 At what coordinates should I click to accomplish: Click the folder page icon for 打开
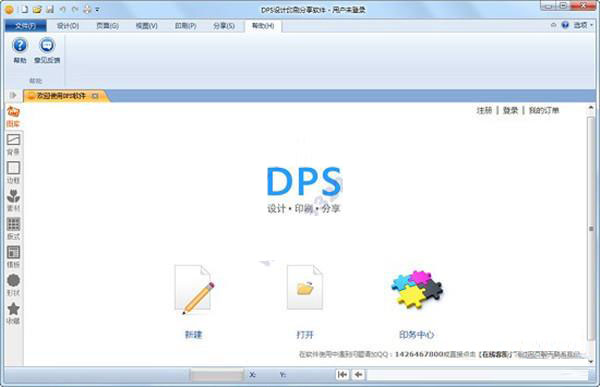tap(305, 287)
